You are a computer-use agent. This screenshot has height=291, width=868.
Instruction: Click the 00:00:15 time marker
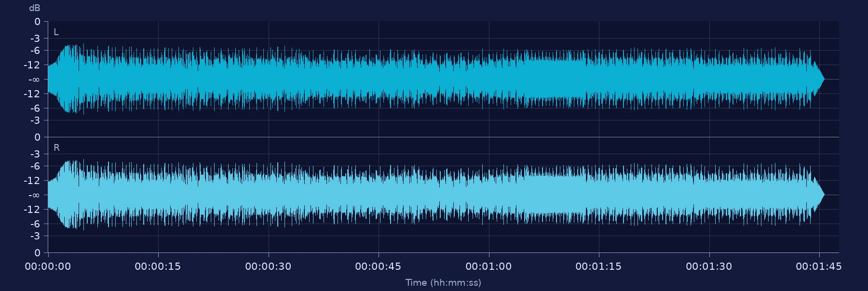[x=158, y=266]
